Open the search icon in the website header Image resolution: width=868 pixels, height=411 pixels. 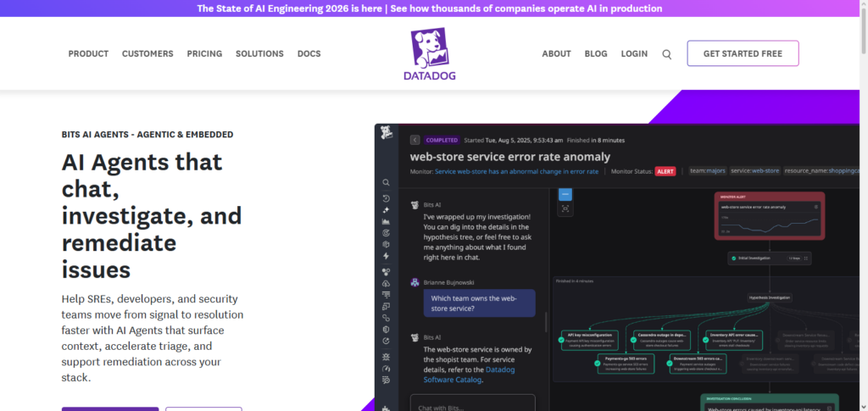(x=667, y=54)
